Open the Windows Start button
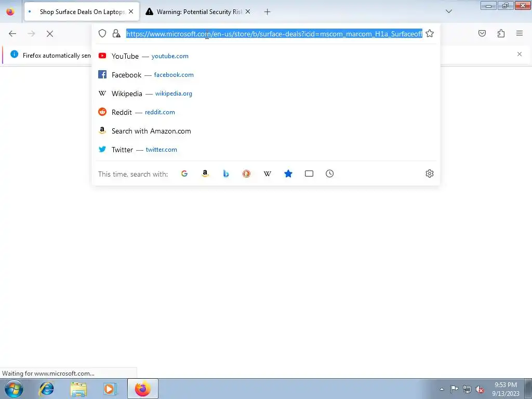 tap(14, 389)
